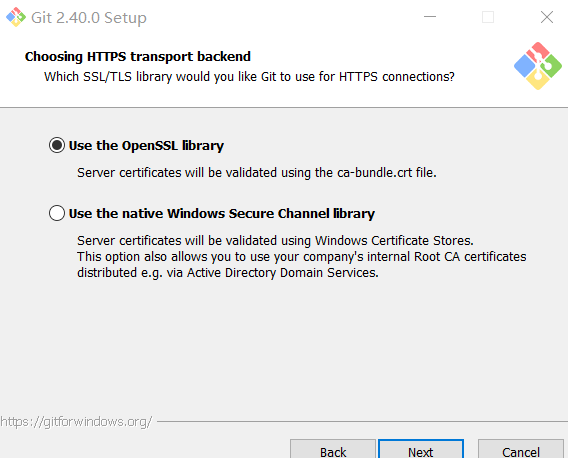Click the Windows Certificate Stores description line
Viewport: 568px width, 458px height.
[275, 241]
